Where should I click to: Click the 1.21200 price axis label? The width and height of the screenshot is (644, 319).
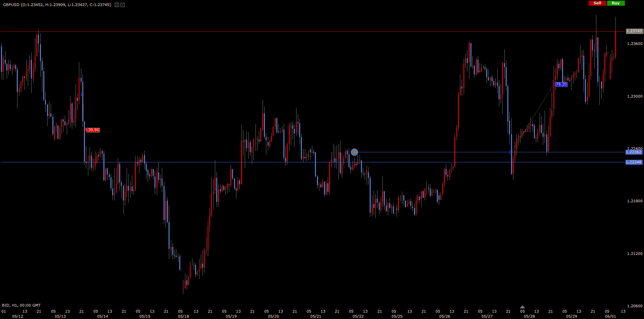635,254
